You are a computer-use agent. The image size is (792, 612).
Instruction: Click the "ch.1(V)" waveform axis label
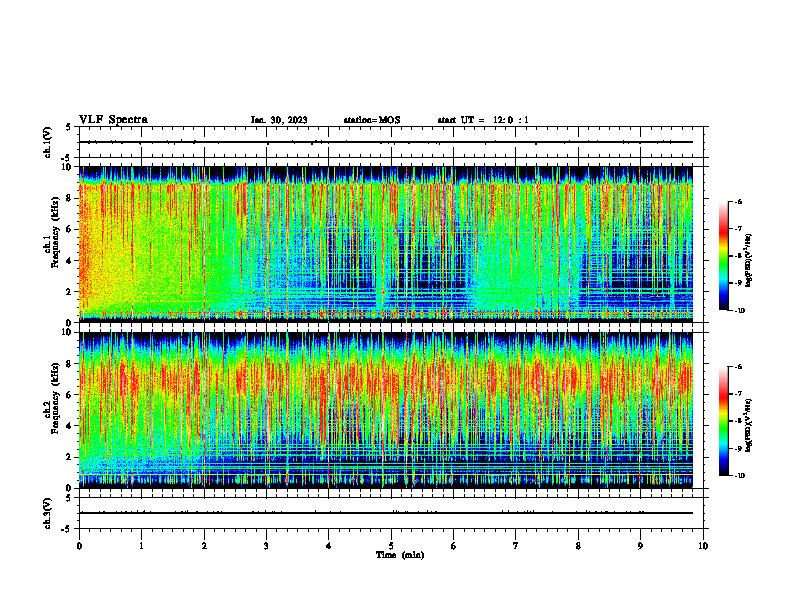(x=48, y=142)
